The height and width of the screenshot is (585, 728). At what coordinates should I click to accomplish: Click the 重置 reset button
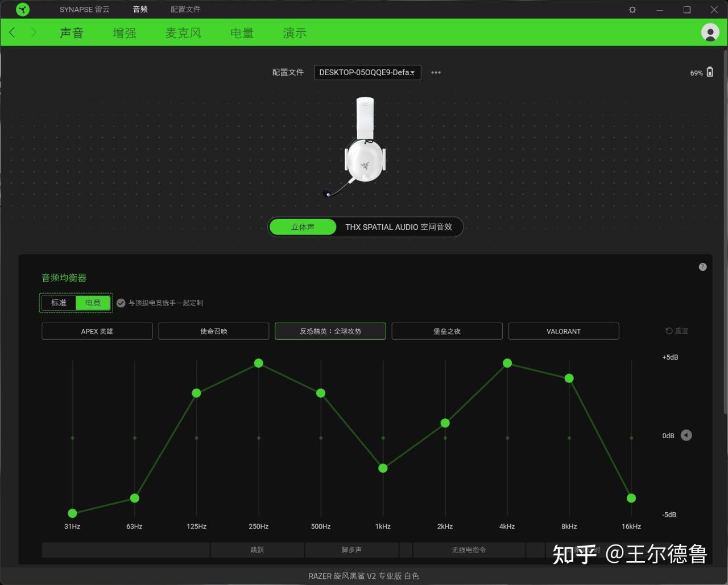677,331
